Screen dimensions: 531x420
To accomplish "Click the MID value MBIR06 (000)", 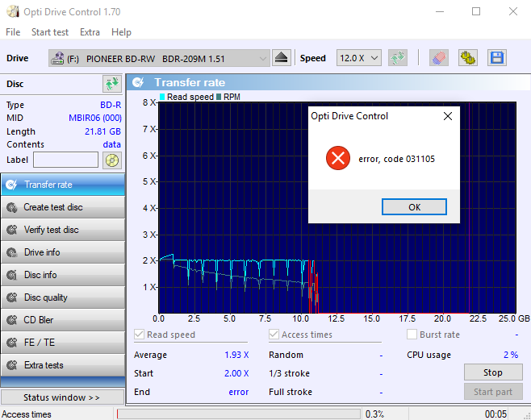I will (x=95, y=118).
